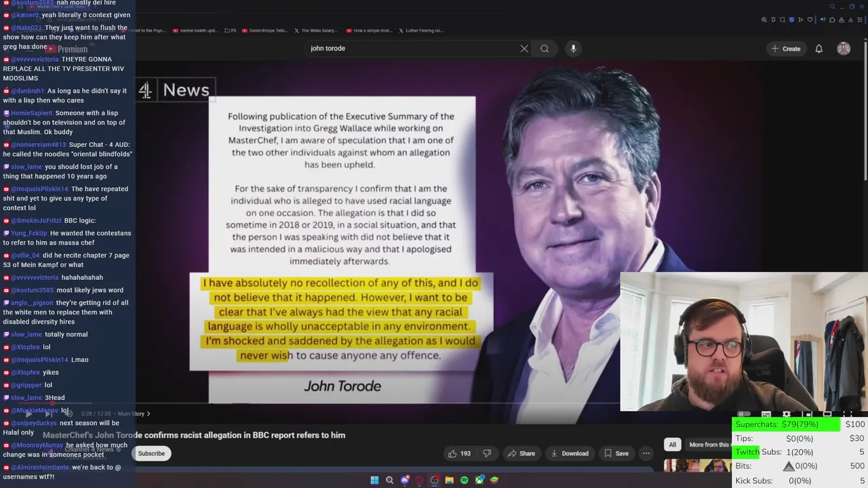Open the 'Gamin4Hope Tells...' bookmark

click(x=265, y=30)
